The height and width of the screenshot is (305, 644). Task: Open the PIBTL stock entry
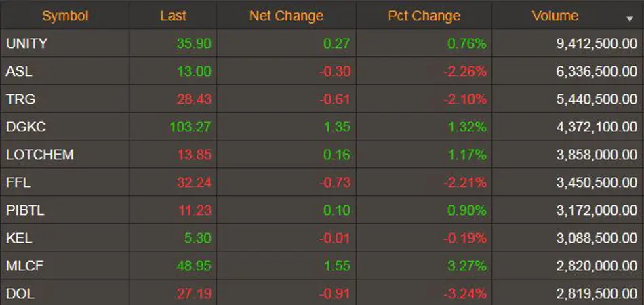[25, 210]
